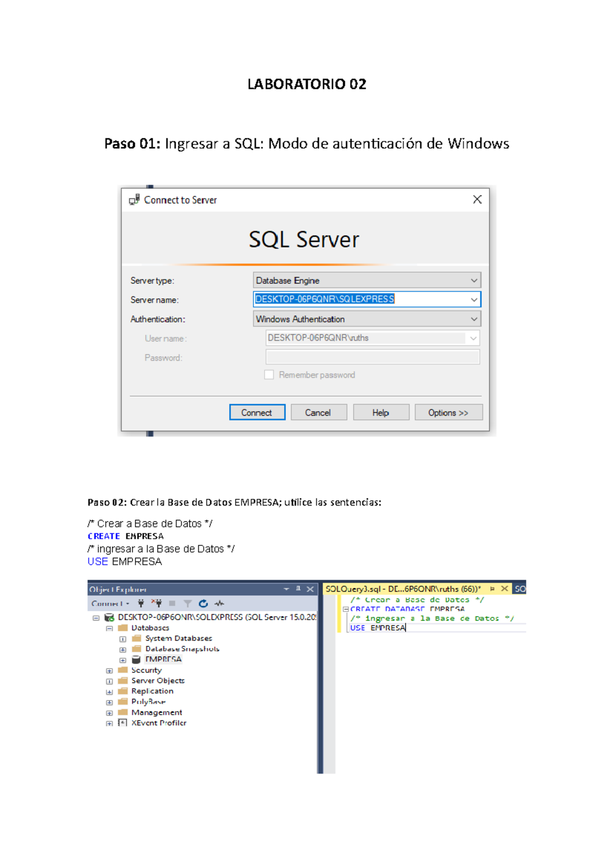
Task: Close the SQLQuery3.sql tab
Action: coord(504,589)
